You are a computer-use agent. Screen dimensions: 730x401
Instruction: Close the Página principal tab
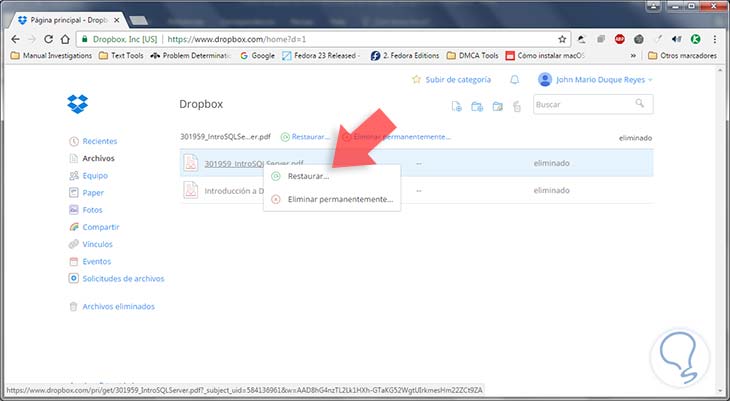pos(117,20)
